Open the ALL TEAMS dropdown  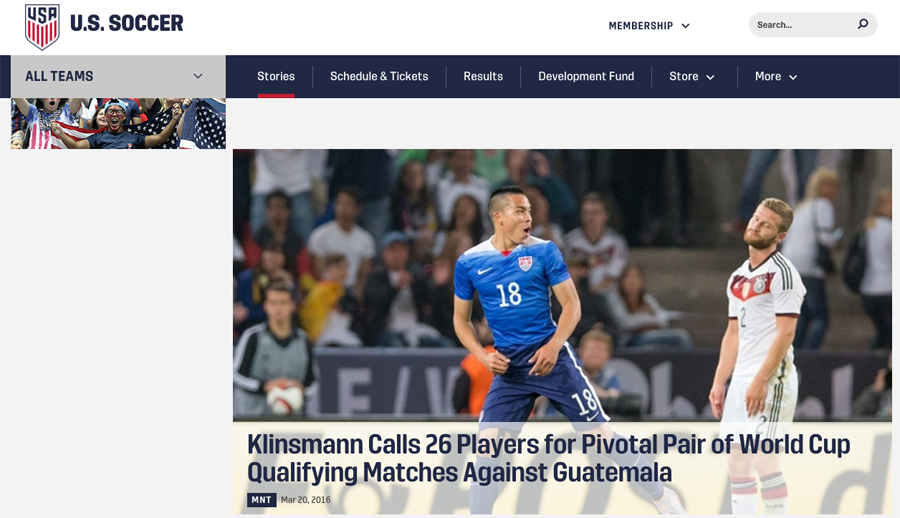(118, 76)
